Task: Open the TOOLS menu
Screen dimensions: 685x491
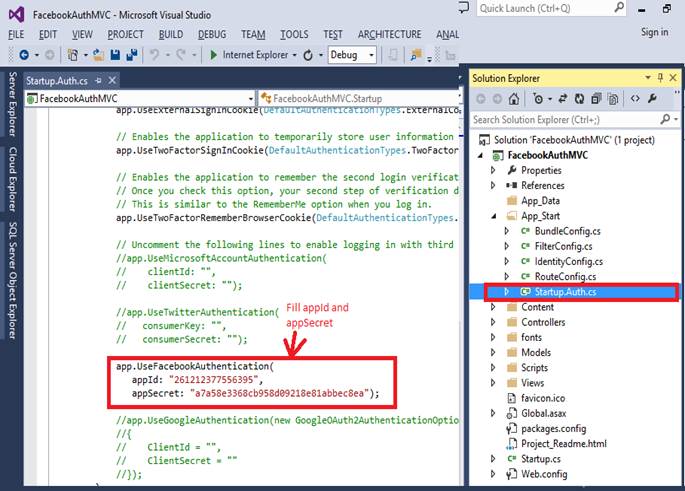Action: click(x=294, y=35)
